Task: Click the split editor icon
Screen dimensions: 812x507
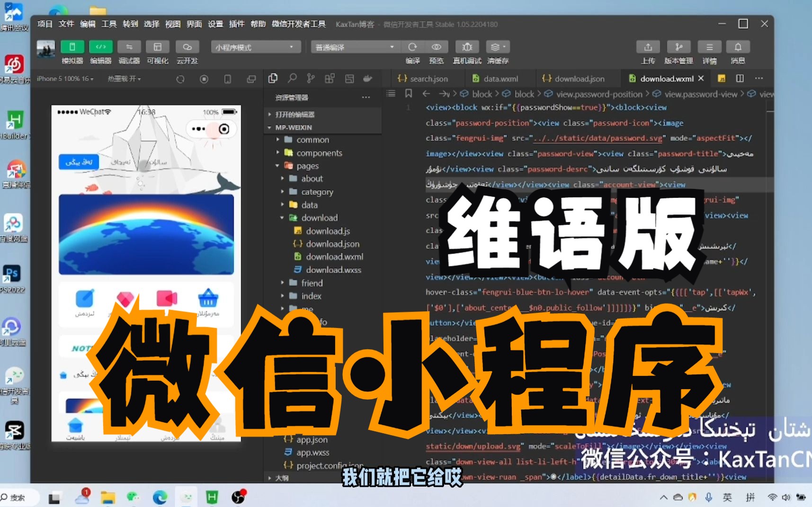Action: (x=740, y=79)
